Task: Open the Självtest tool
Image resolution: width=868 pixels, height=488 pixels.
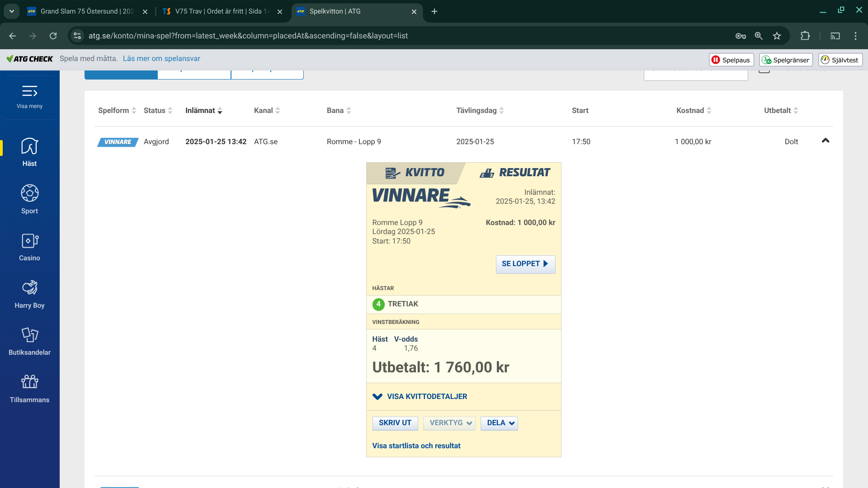Action: pyautogui.click(x=840, y=59)
